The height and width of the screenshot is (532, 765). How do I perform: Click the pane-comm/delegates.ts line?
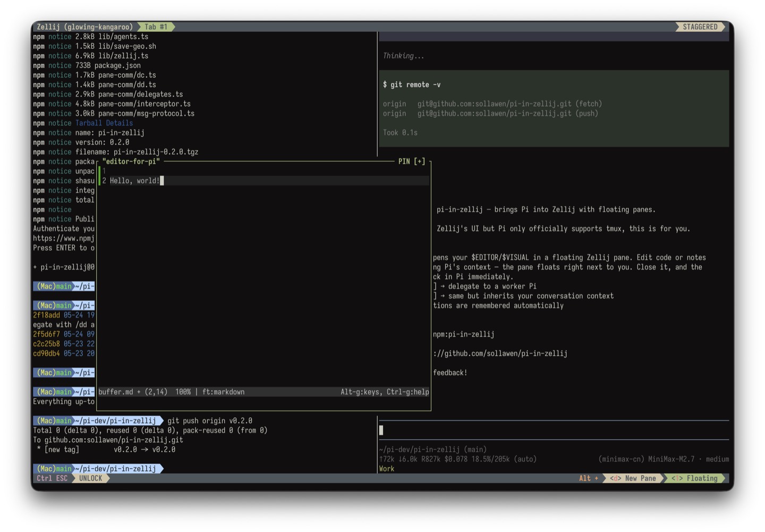[108, 94]
